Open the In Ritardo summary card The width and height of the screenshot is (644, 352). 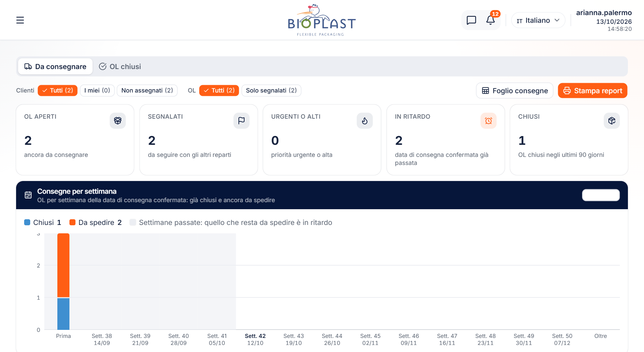coord(445,140)
